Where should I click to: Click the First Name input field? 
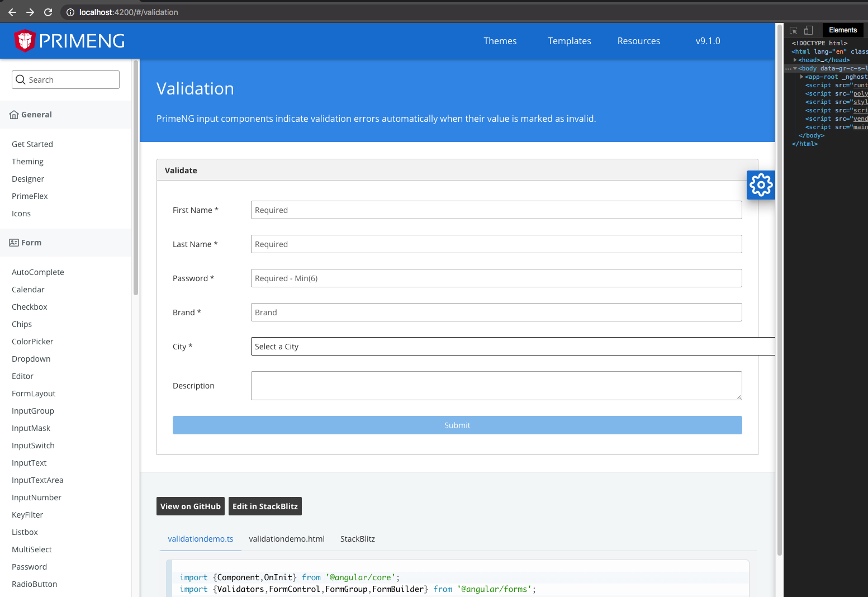pyautogui.click(x=496, y=210)
